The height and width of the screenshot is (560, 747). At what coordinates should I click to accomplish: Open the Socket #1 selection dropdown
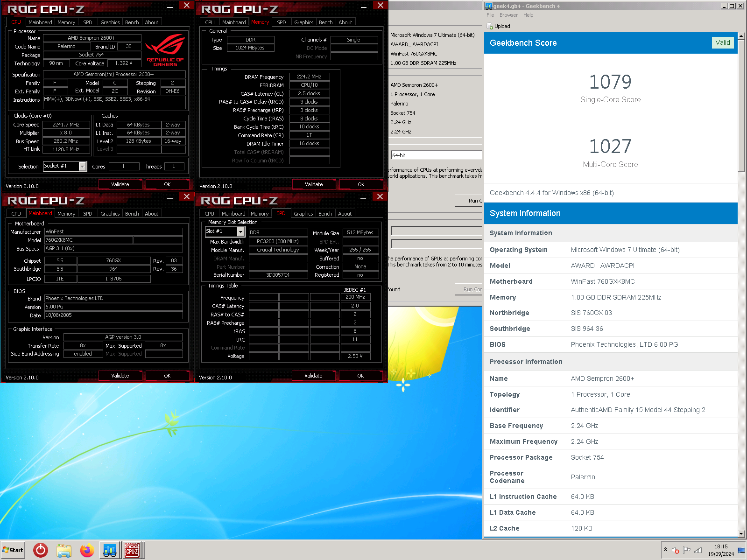click(83, 166)
